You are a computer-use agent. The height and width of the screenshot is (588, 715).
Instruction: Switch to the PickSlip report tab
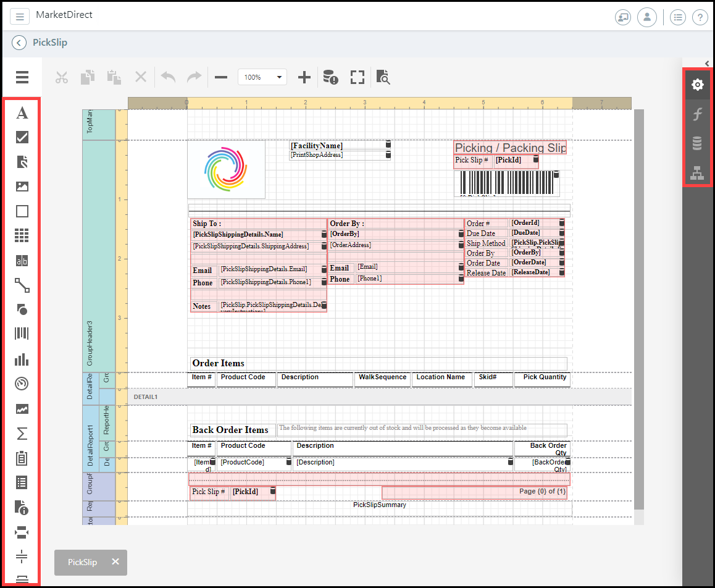(x=83, y=562)
